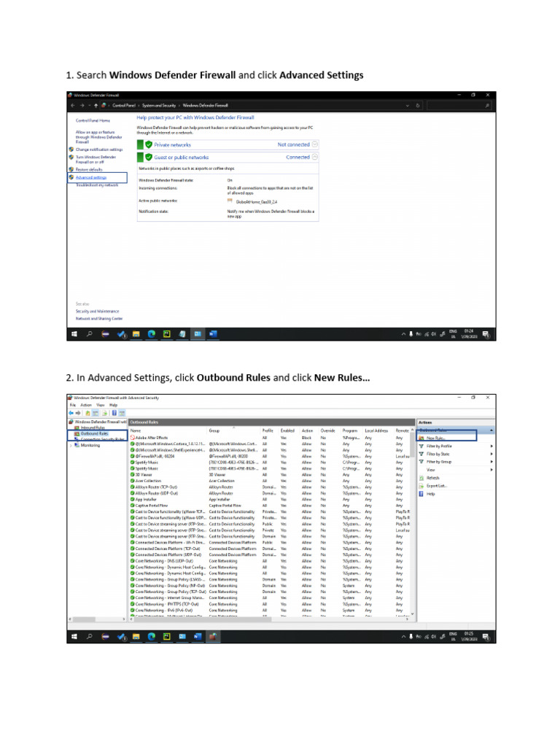Open the 'Change notification settings' link
This screenshot has width=560, height=747.
99,150
